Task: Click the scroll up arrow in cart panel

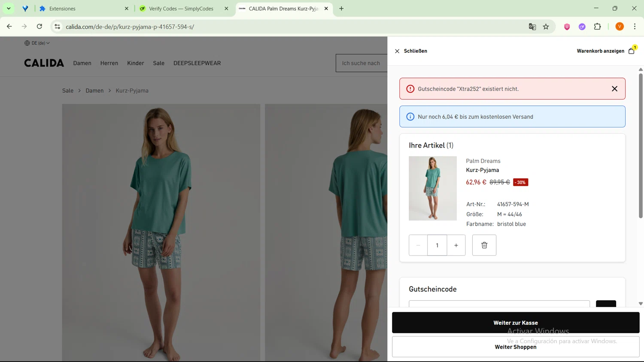Action: click(641, 69)
